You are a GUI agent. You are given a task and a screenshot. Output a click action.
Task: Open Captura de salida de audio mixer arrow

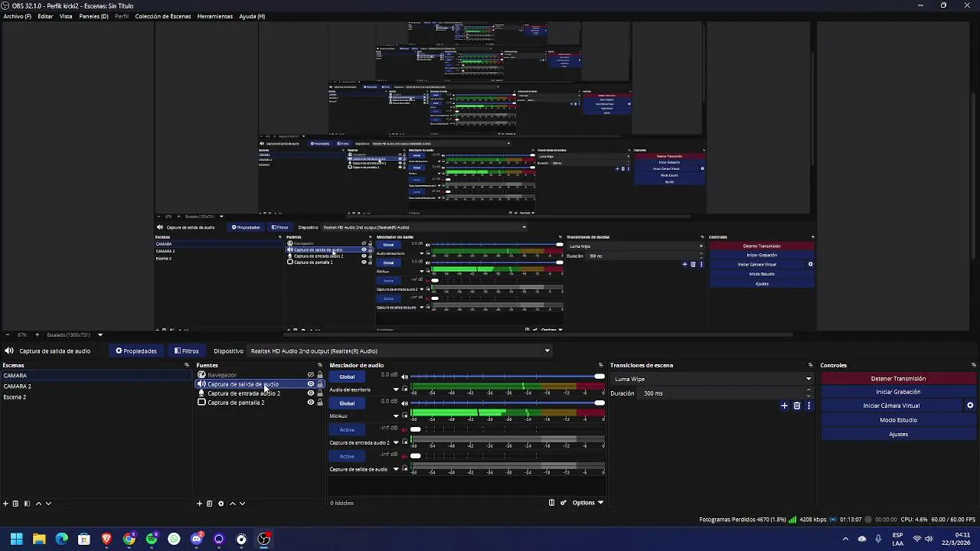point(396,469)
